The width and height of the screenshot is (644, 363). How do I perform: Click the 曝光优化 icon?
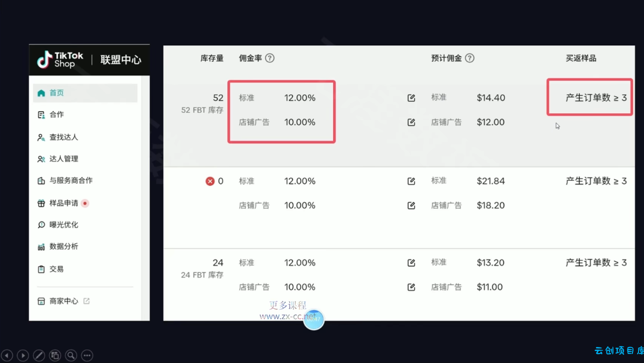pos(41,225)
